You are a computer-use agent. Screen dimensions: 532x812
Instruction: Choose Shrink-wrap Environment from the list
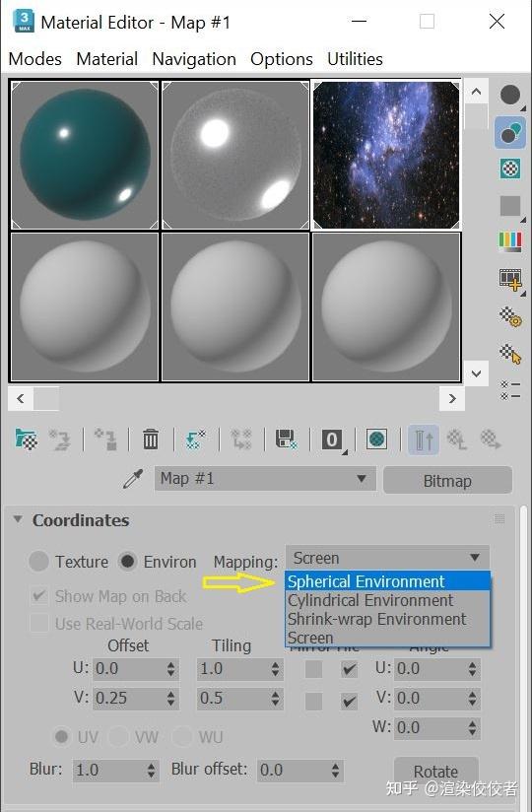[387, 619]
